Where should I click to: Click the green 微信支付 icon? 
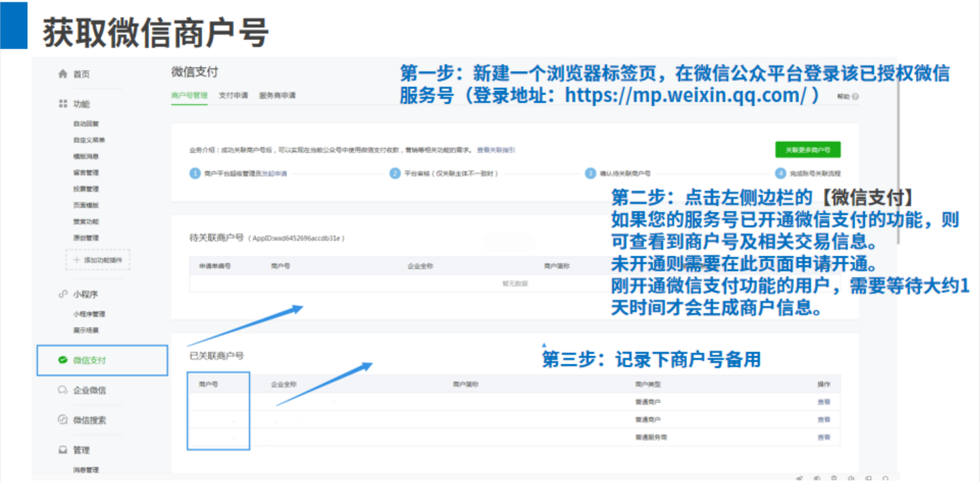tap(63, 360)
